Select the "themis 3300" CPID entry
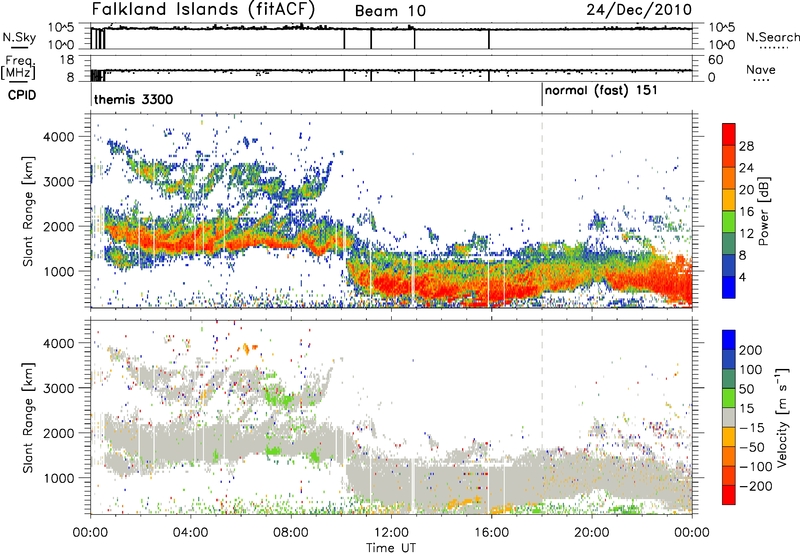800x554 pixels. [x=134, y=99]
